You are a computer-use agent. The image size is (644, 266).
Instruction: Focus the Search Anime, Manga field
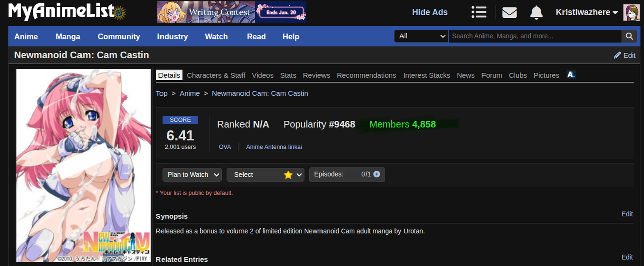tap(535, 36)
